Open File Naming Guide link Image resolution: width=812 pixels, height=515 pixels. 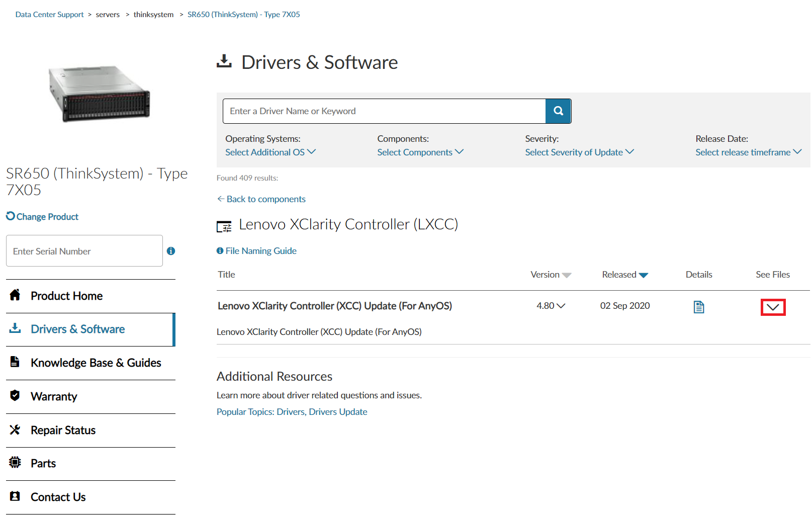pyautogui.click(x=261, y=251)
